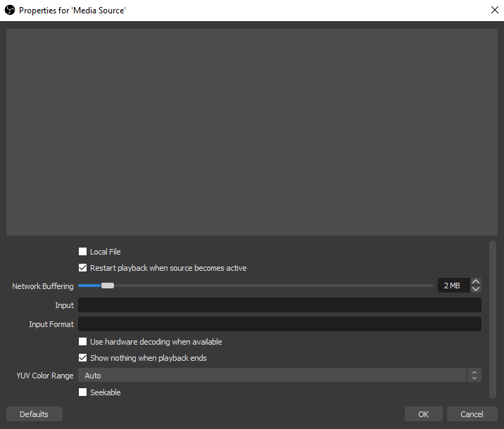The image size is (504, 429).
Task: Toggle the Seekable checkbox
Action: tap(83, 392)
